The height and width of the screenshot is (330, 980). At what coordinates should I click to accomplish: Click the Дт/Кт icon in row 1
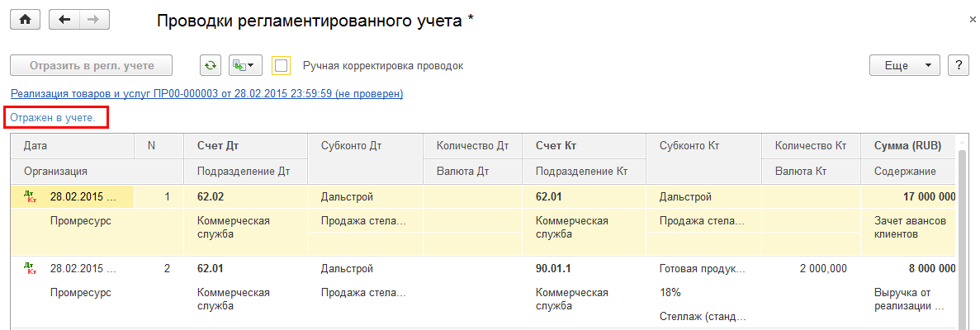(31, 198)
